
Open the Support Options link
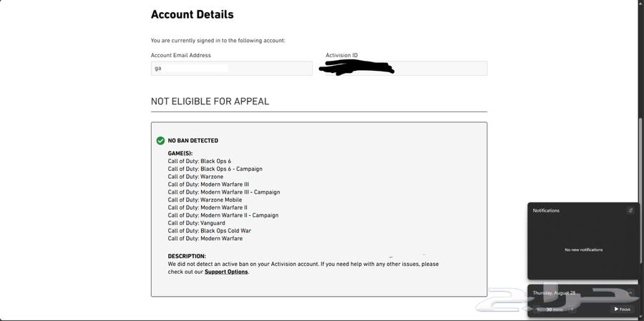(x=226, y=272)
